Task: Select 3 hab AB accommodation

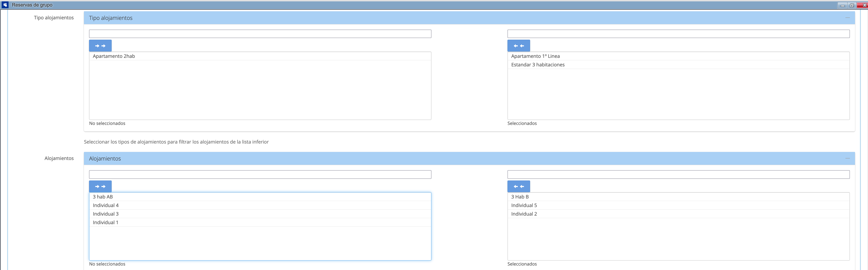Action: 103,197
